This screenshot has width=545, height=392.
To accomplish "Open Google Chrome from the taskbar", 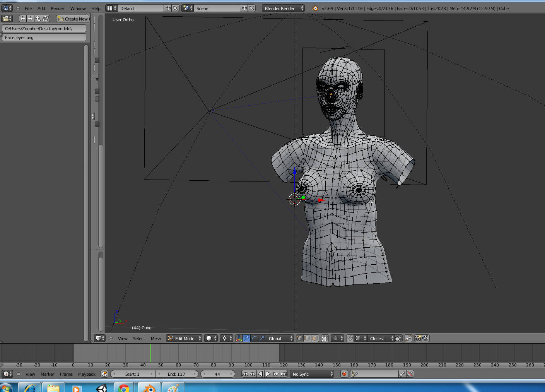I will pyautogui.click(x=124, y=388).
